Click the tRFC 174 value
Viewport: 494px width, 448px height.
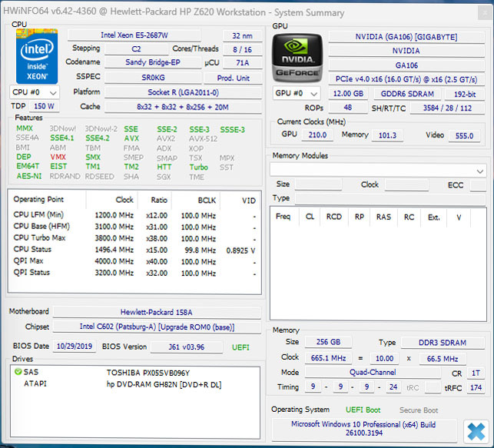pyautogui.click(x=476, y=387)
